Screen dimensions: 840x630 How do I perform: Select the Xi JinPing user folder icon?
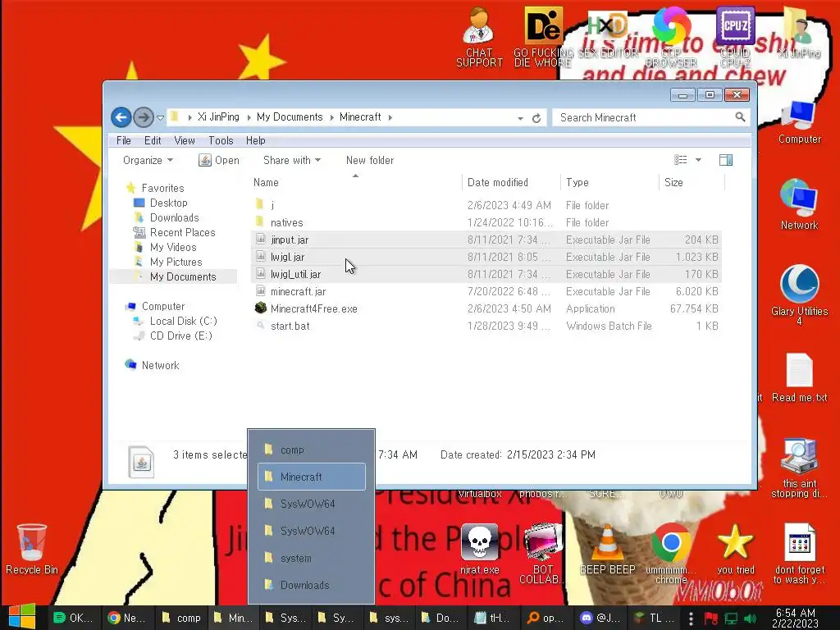799,33
